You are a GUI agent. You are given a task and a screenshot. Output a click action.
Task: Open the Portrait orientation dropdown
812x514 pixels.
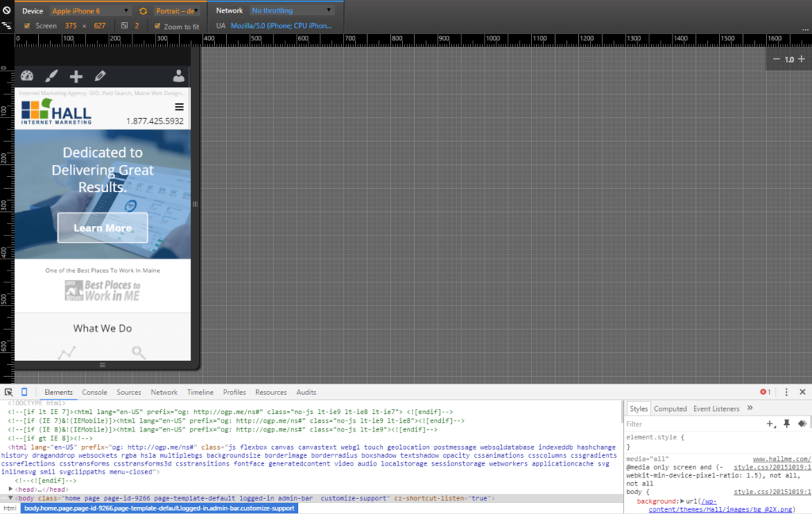click(x=177, y=11)
